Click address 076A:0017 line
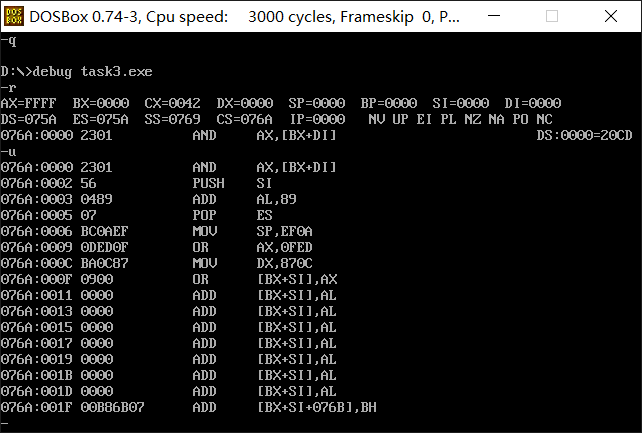Image resolution: width=642 pixels, height=433 pixels. click(x=169, y=343)
